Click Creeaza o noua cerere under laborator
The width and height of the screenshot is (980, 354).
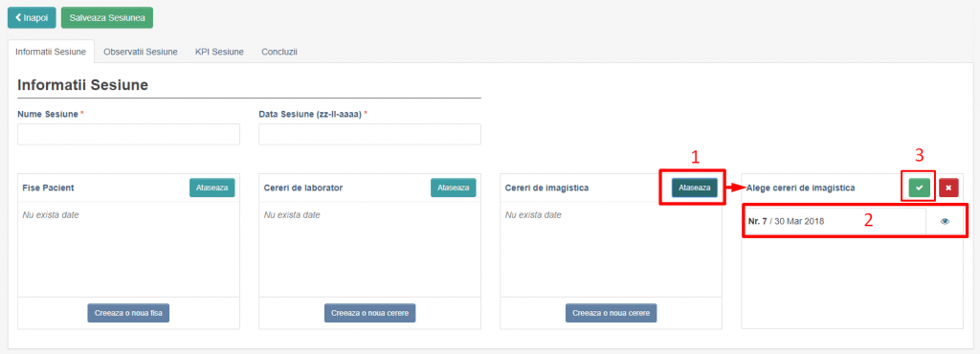pyautogui.click(x=370, y=313)
